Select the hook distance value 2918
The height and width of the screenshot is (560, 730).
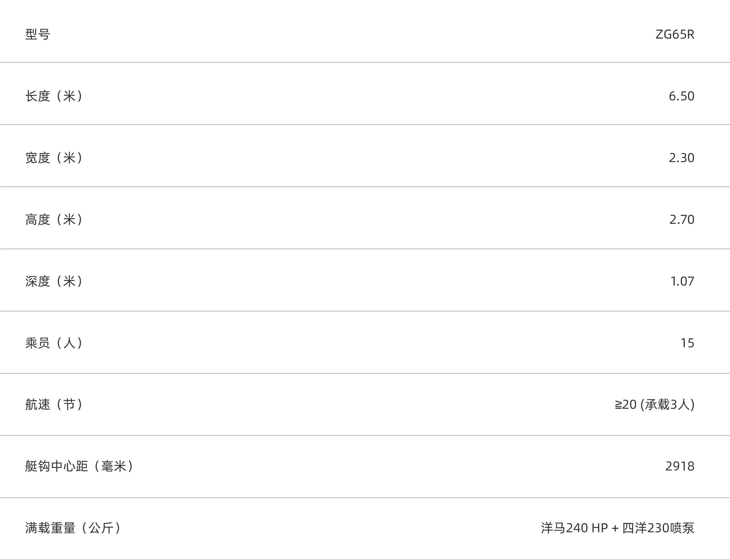tap(680, 466)
